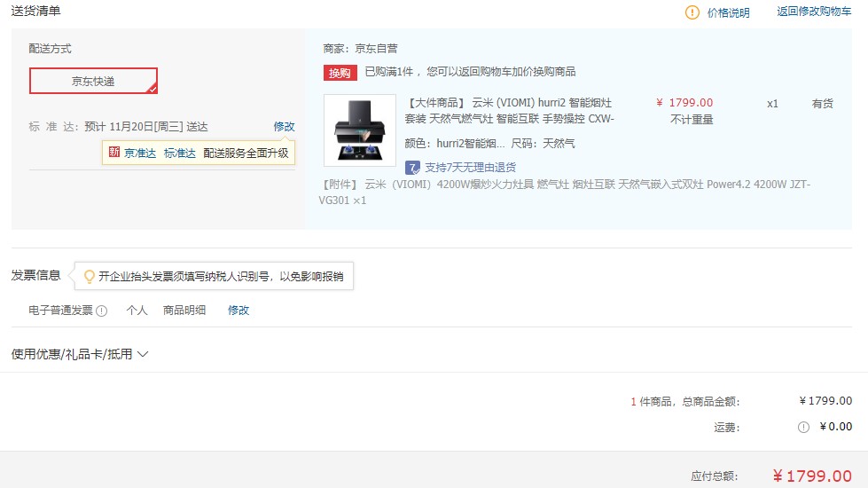This screenshot has height=488, width=868.
Task: Click 尺码: 天然气 attribute text
Action: [543, 144]
